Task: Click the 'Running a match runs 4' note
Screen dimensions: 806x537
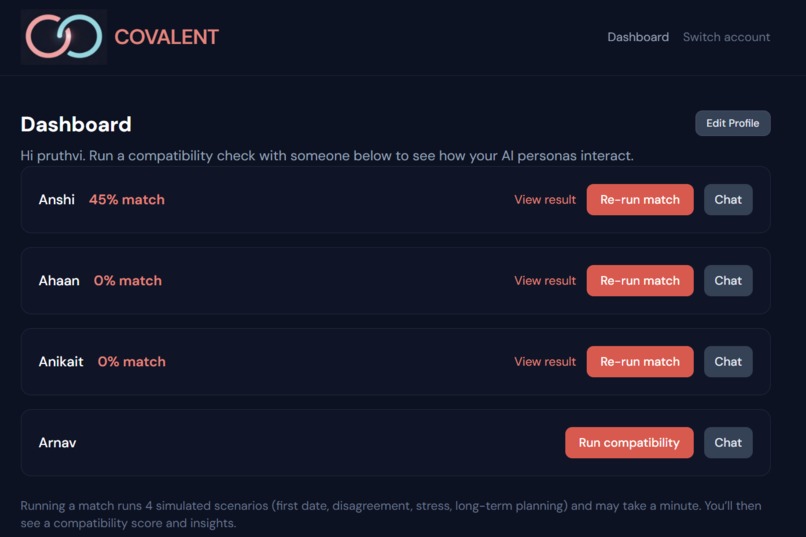Action: (391, 514)
